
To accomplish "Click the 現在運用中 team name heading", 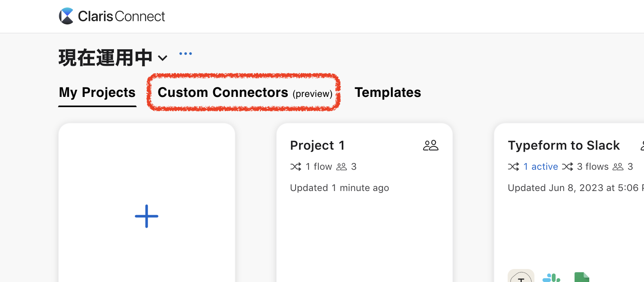I will point(105,58).
